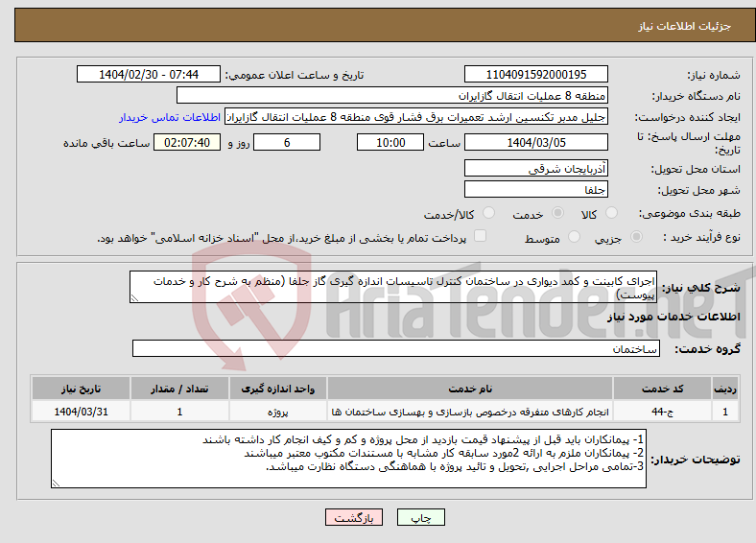Select the کالا radio button
The image size is (756, 543).
point(611,213)
